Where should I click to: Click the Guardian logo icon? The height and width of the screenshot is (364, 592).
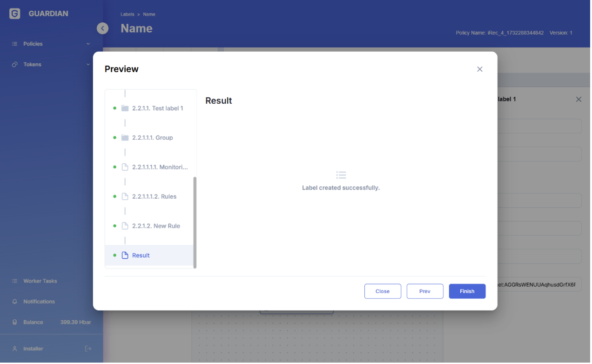coord(15,14)
